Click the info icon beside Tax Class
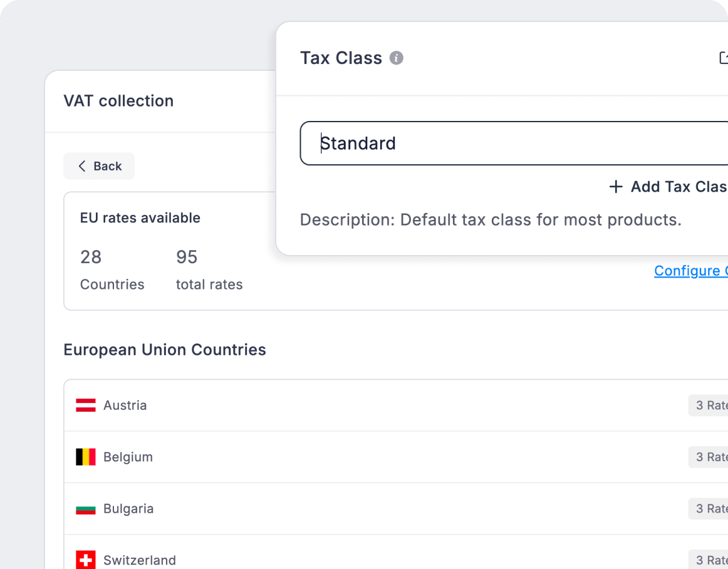 [x=397, y=58]
